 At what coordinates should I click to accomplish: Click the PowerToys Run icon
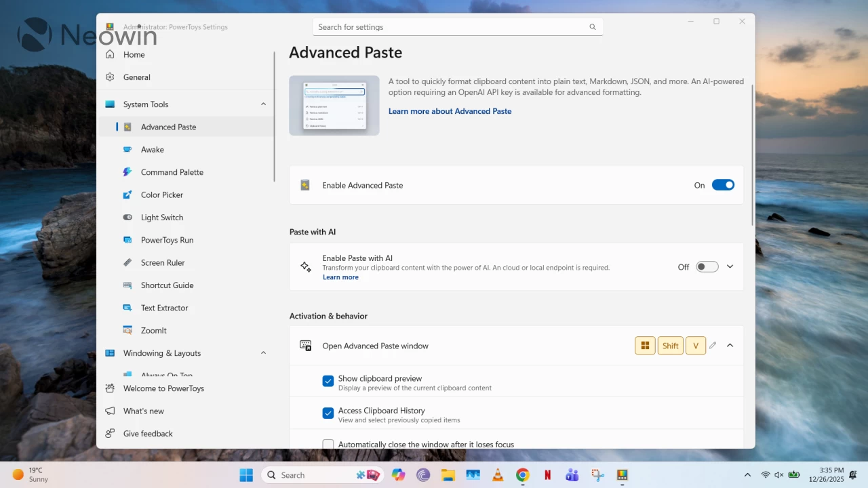[127, 240]
